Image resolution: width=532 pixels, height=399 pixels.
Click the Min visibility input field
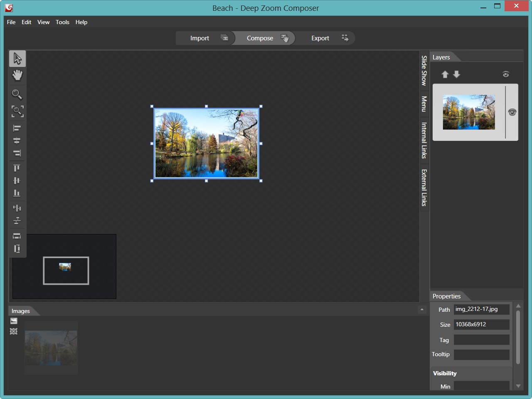[481, 386]
